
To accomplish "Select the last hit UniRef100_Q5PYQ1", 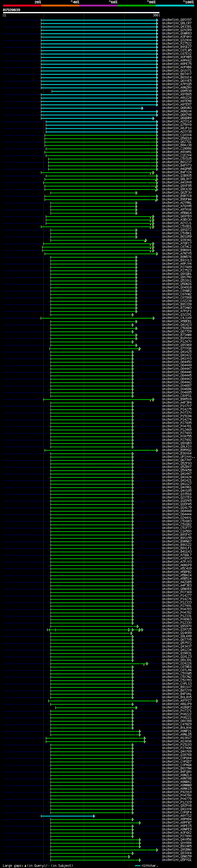I will click(x=177, y=860).
